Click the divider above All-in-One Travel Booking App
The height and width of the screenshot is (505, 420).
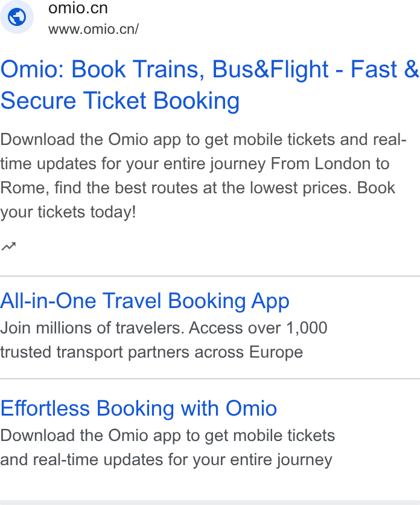(210, 276)
